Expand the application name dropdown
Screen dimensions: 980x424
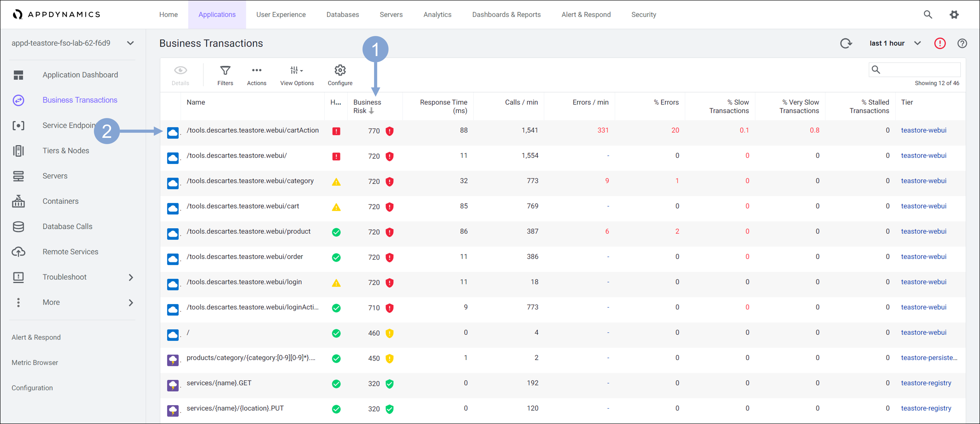click(130, 43)
